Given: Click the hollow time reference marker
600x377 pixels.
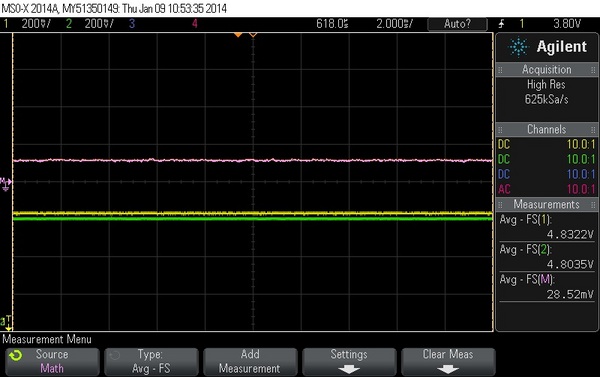Looking at the screenshot, I should pyautogui.click(x=253, y=35).
